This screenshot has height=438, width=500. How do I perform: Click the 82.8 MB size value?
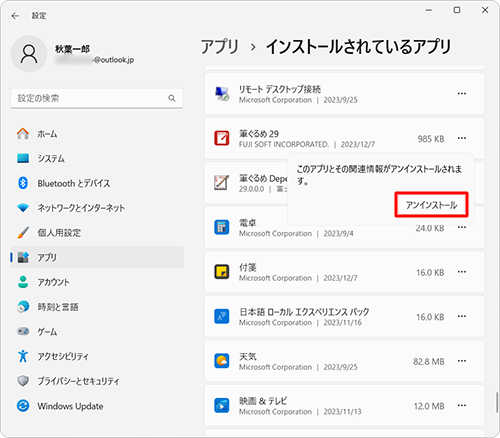(429, 362)
